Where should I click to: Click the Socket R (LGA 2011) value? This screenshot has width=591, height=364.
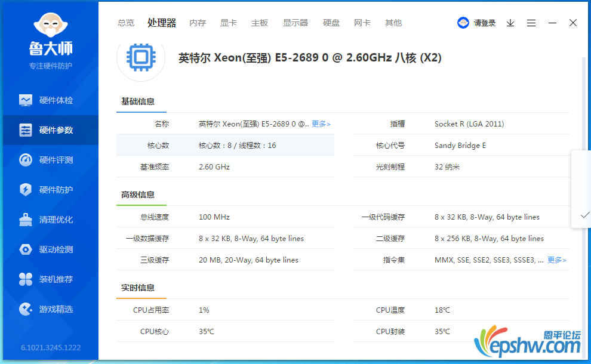(469, 124)
